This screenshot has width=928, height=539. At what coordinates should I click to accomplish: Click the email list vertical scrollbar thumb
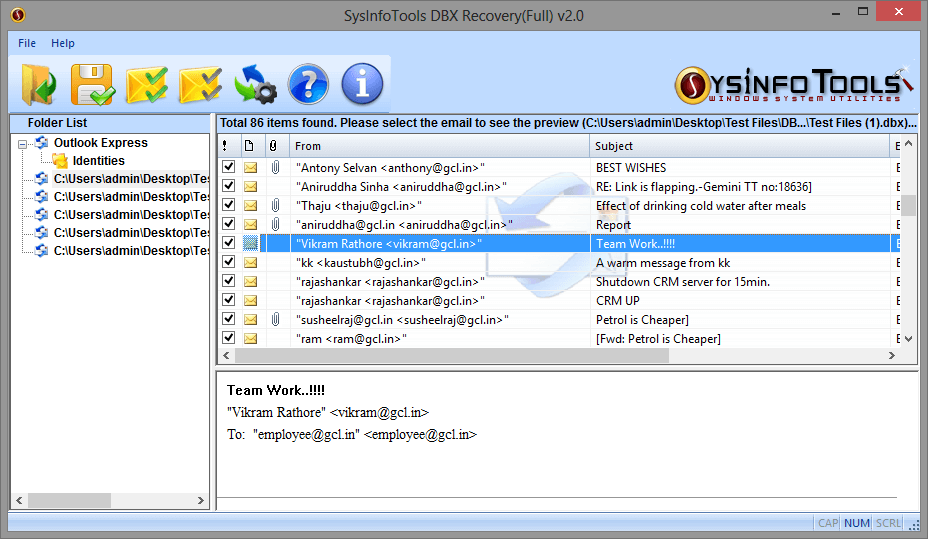point(908,205)
